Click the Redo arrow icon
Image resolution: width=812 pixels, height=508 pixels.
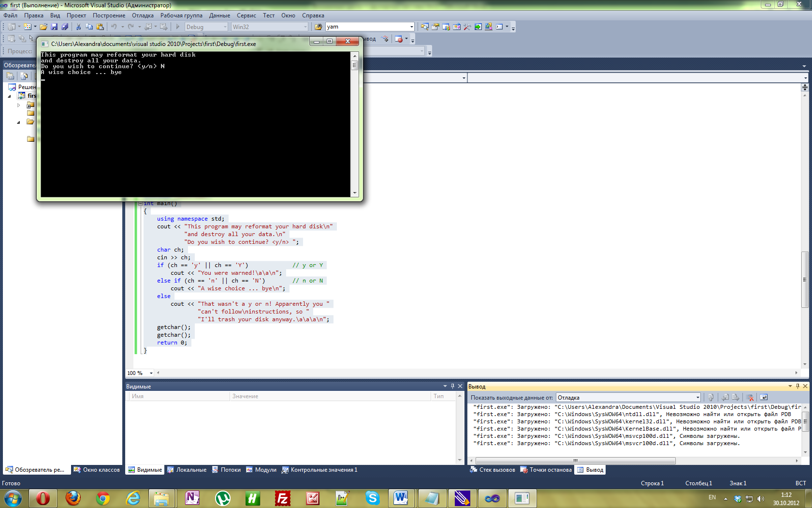(130, 27)
